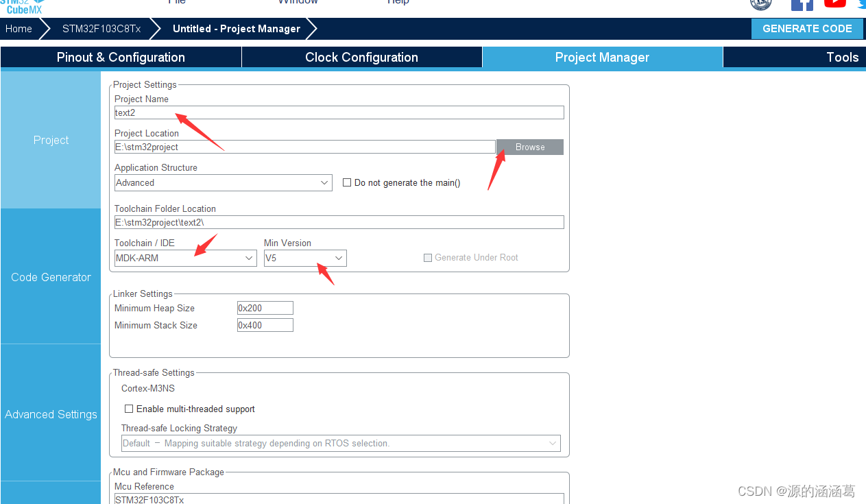Screen dimensions: 866x504
Task: Click the Mcu Reference field
Action: 339,499
